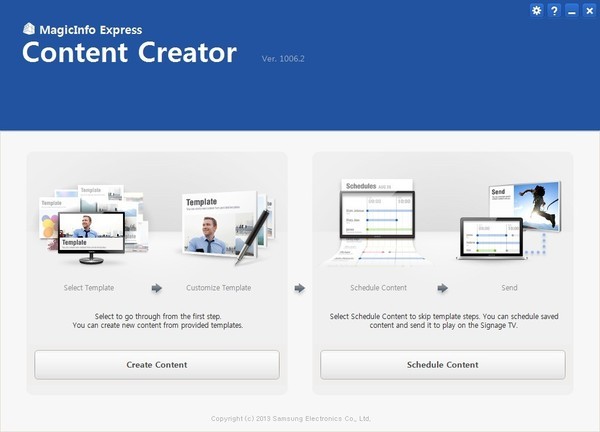Click the Schedules calendar illustration

click(375, 220)
